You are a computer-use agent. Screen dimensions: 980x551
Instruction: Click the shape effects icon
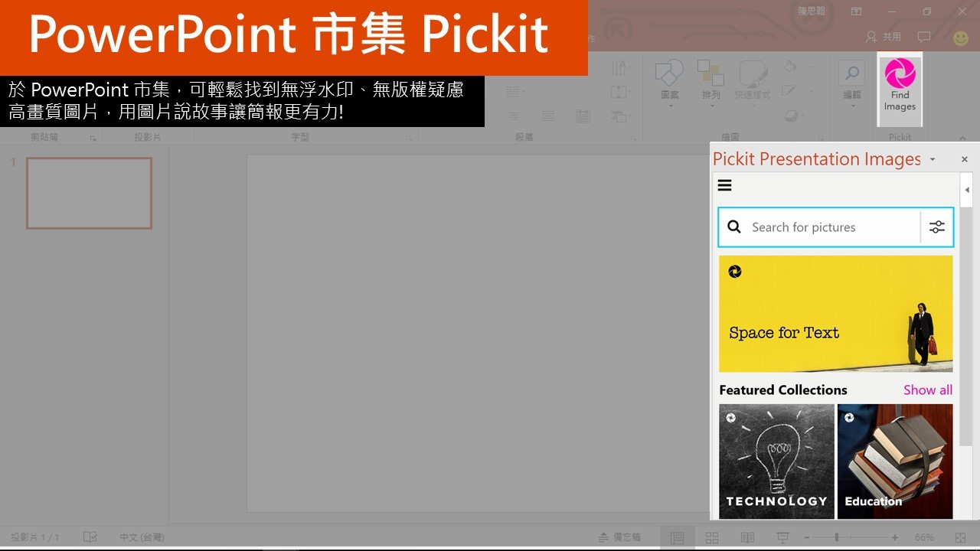tap(790, 116)
